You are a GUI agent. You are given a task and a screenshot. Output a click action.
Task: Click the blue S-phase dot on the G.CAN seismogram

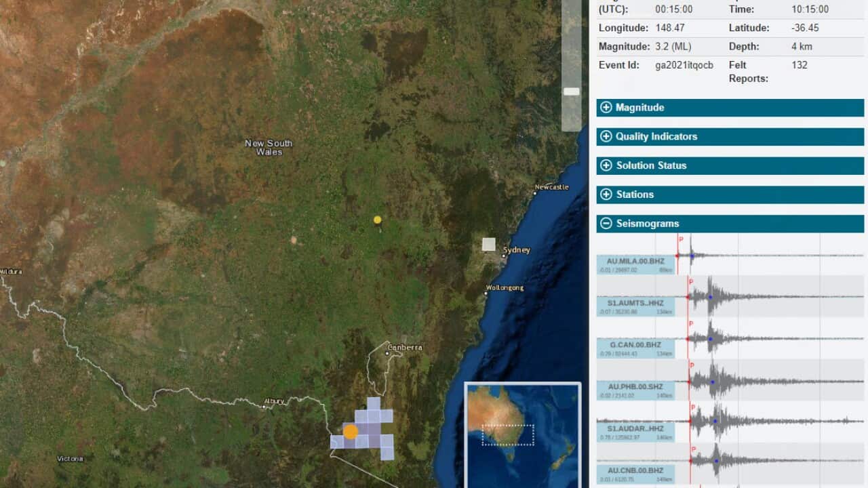[x=711, y=338]
